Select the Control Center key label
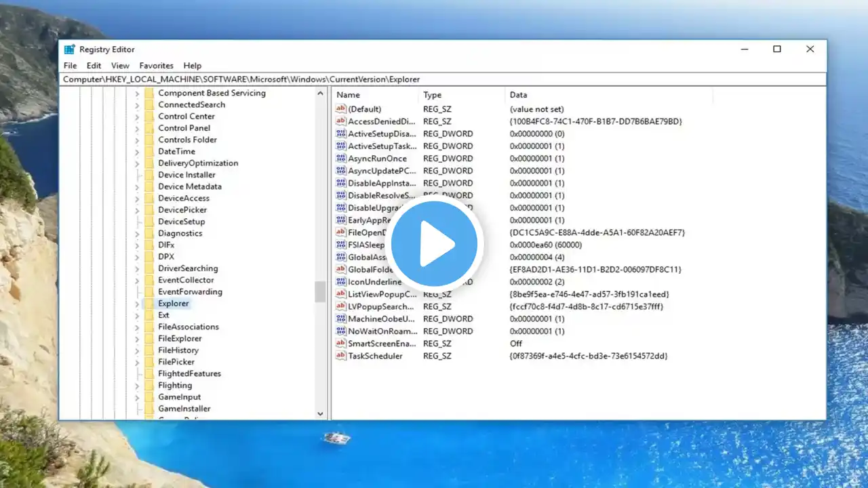The image size is (868, 488). click(186, 117)
